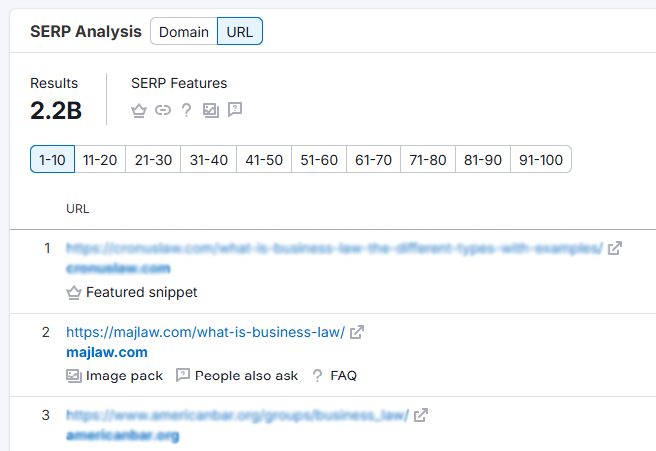Screen dimensions: 656x451
Task: Click the site links chain icon in SERP Features
Action: click(163, 110)
